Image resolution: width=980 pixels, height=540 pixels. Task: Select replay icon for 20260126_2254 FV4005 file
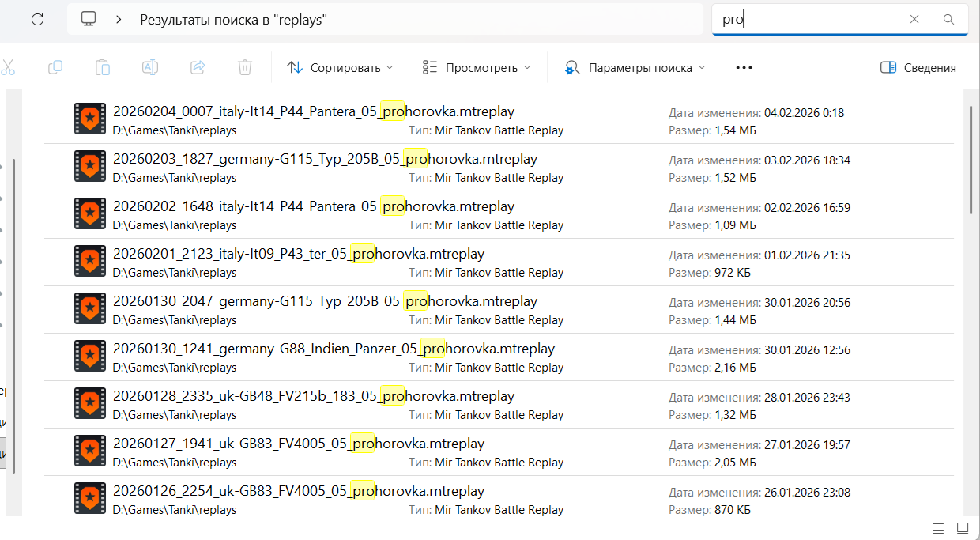pos(90,498)
